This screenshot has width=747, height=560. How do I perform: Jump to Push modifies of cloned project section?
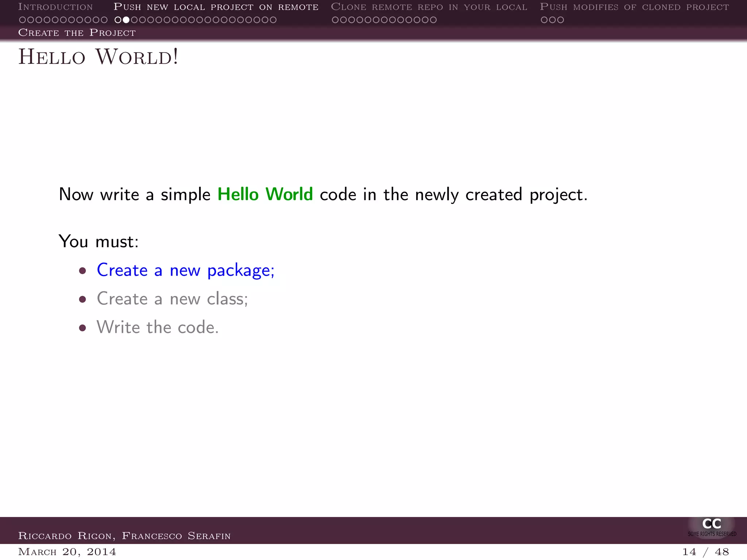634,7
